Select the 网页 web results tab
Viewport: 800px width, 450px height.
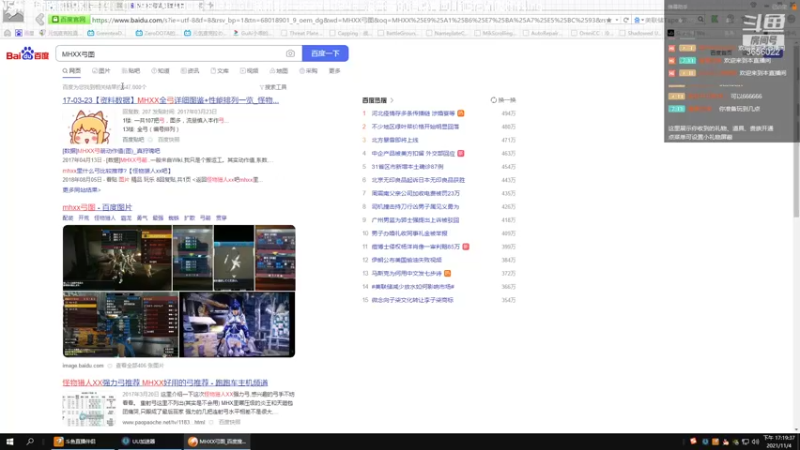(x=72, y=71)
